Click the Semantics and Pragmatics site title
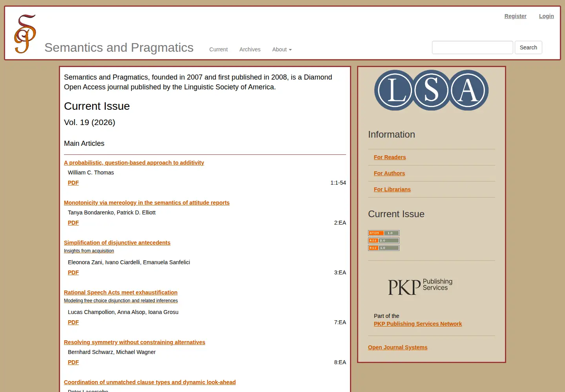The image size is (565, 392). coord(119,47)
